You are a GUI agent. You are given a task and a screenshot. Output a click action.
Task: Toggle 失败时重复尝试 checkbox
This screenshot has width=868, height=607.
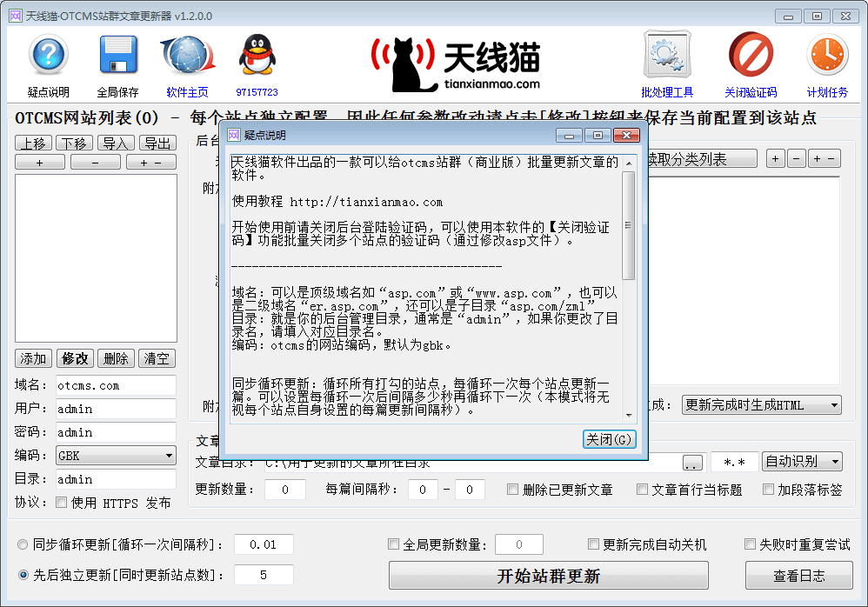(750, 544)
